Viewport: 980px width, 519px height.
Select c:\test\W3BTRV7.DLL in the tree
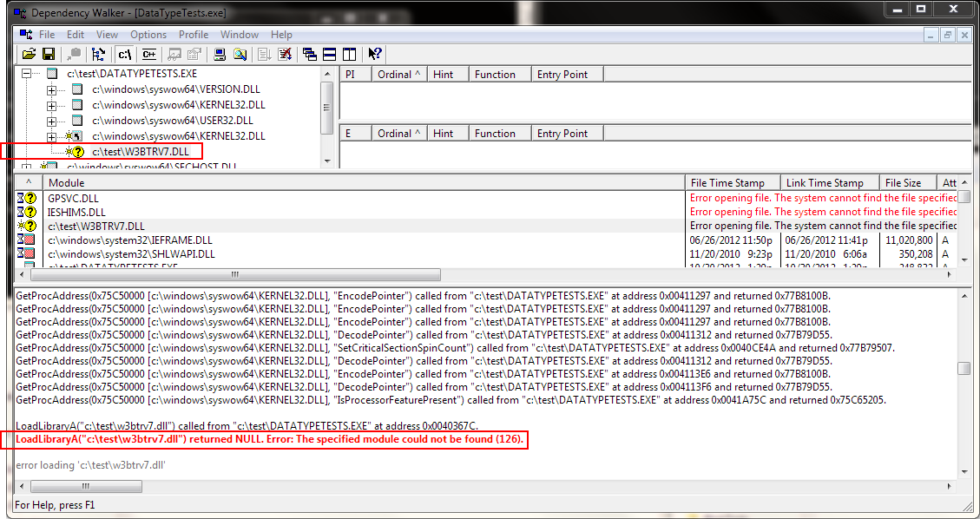(140, 152)
